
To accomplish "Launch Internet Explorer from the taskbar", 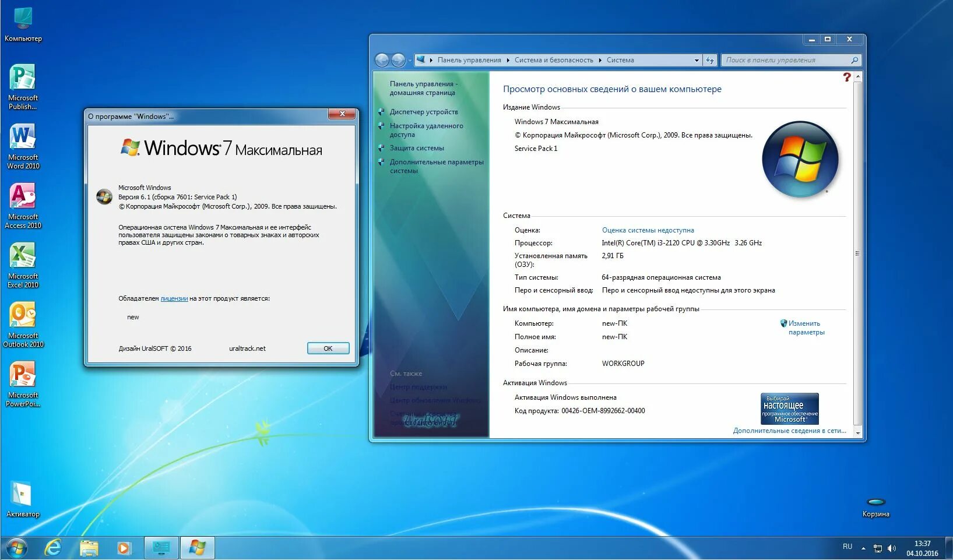I will pos(53,548).
